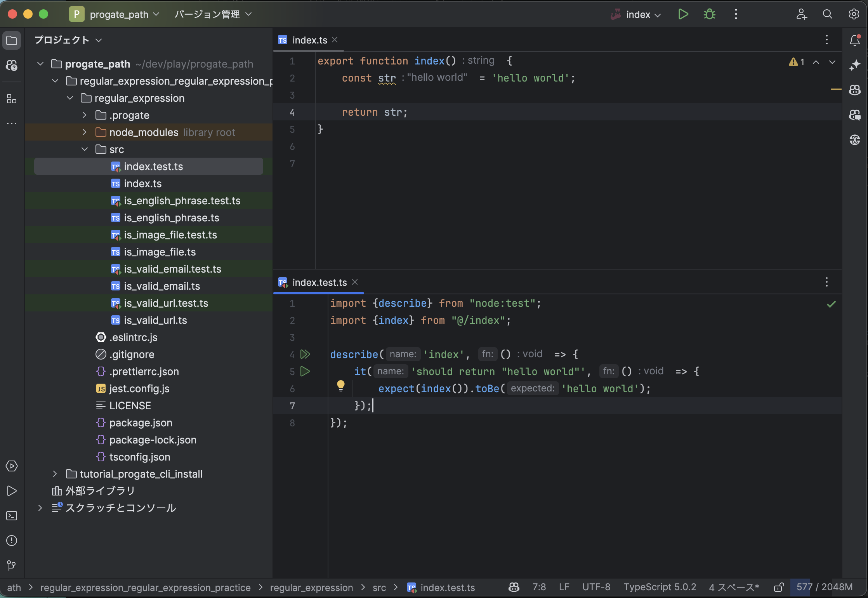The height and width of the screenshot is (598, 868).
Task: Click the green Run button in toolbar
Action: click(x=683, y=14)
